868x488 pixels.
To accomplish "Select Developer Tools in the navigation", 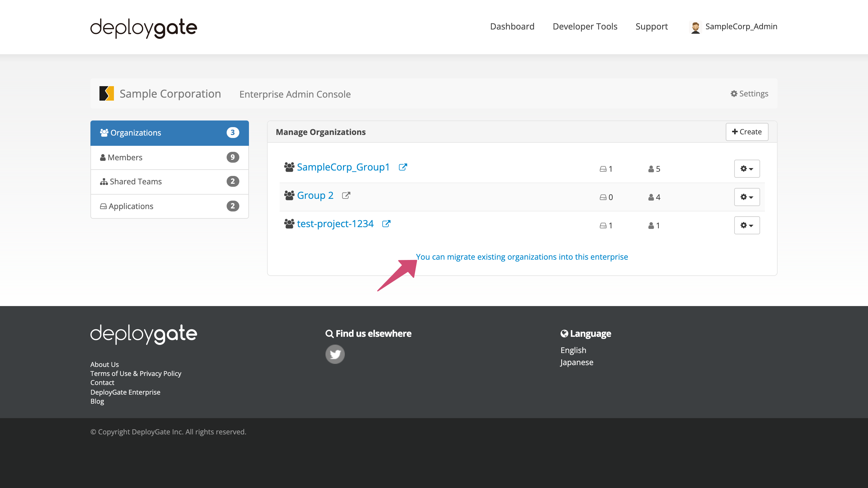I will (x=585, y=26).
